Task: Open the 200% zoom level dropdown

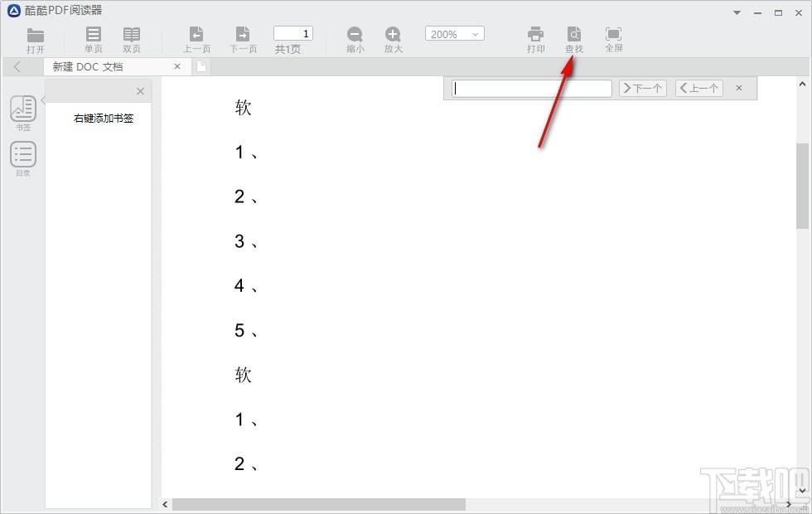Action: click(x=455, y=34)
